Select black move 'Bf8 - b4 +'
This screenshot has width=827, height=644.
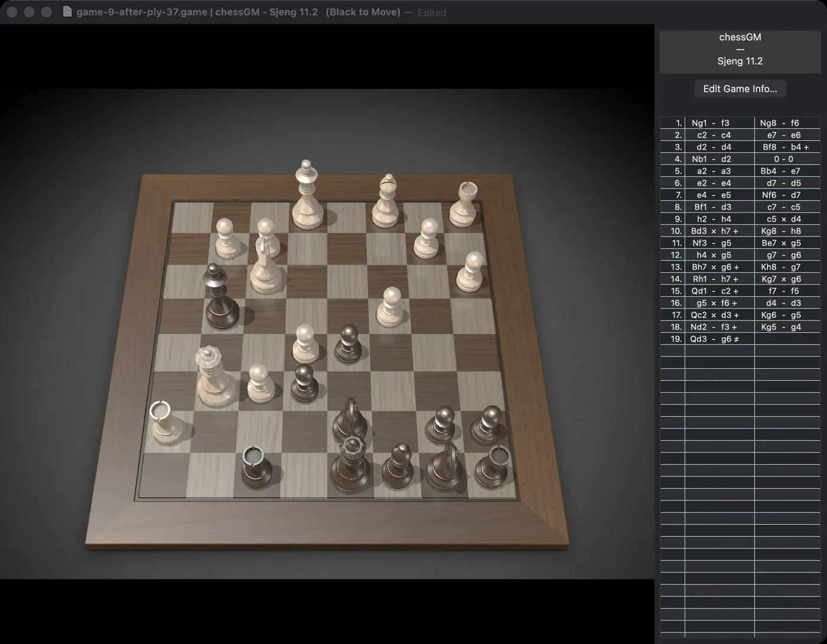pyautogui.click(x=787, y=147)
